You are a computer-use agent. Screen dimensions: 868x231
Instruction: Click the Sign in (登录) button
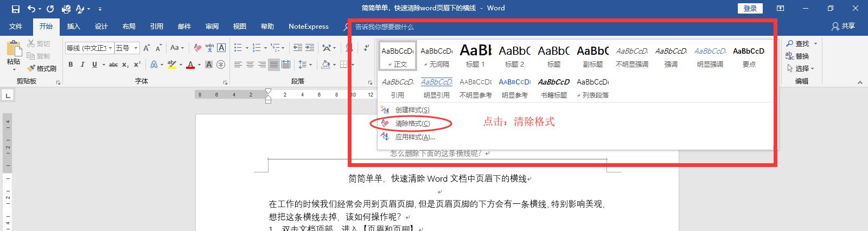pyautogui.click(x=750, y=8)
